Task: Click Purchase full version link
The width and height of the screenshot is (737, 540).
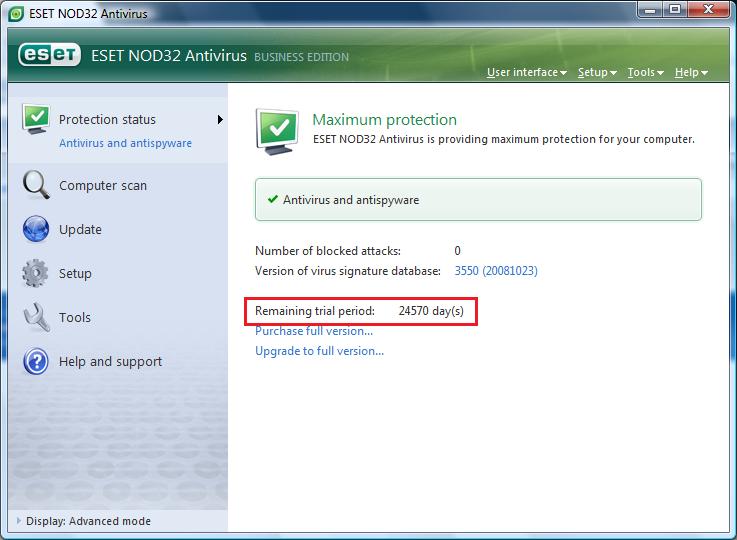Action: point(314,331)
